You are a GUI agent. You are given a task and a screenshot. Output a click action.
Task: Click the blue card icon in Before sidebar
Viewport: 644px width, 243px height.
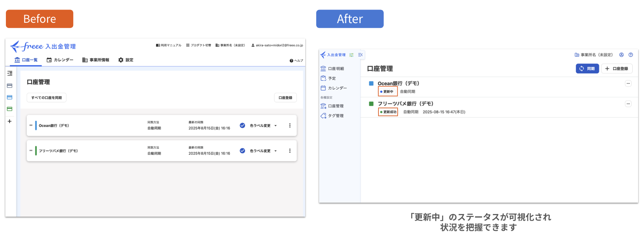click(x=10, y=97)
